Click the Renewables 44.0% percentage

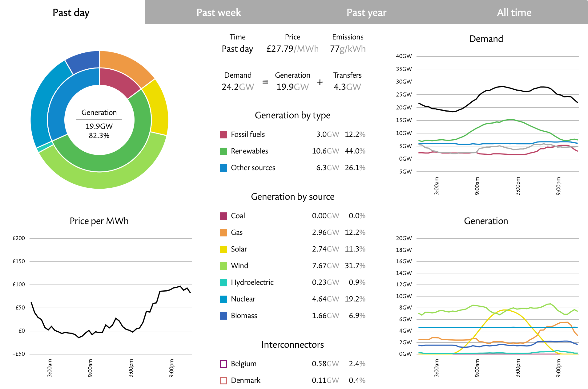(x=355, y=151)
